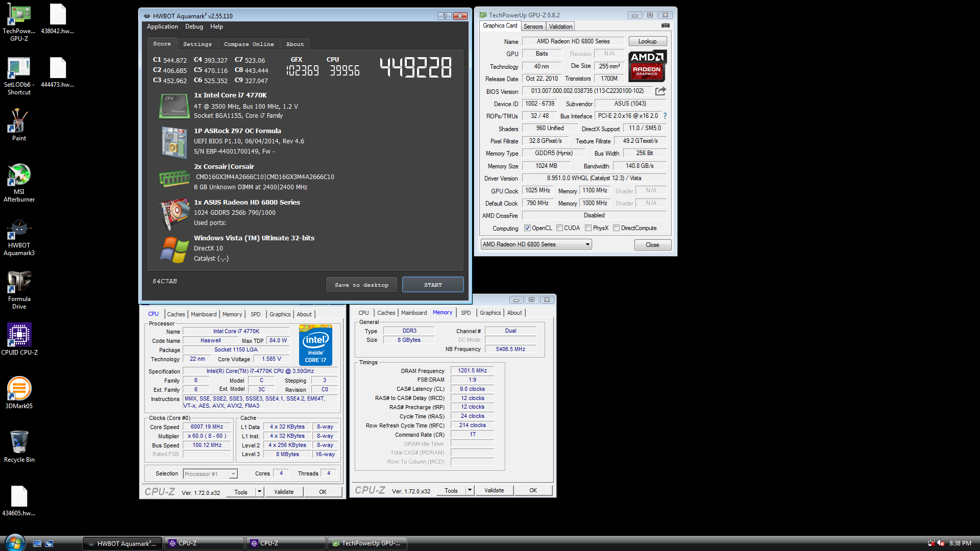
Task: Click the DRAM Frequency value field
Action: click(x=472, y=370)
